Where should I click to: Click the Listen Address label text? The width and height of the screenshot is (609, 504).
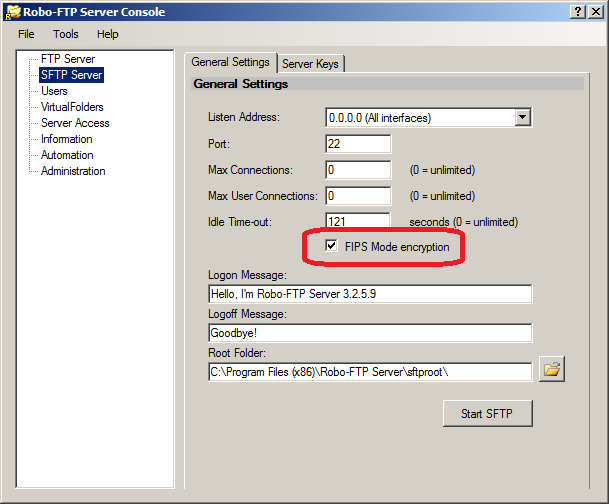click(x=244, y=117)
